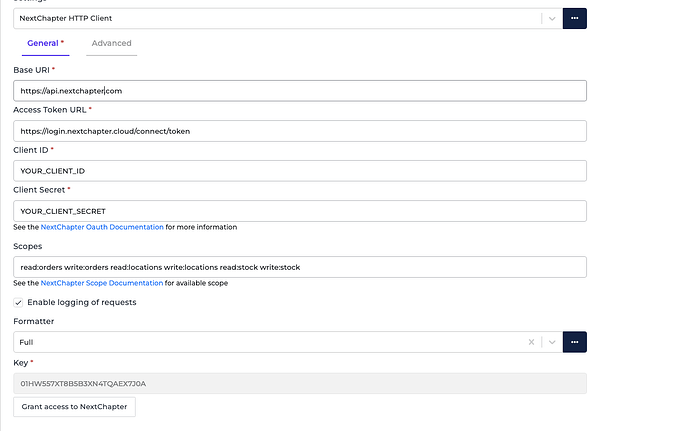Click the Client ID input field
The height and width of the screenshot is (431, 690).
point(300,171)
